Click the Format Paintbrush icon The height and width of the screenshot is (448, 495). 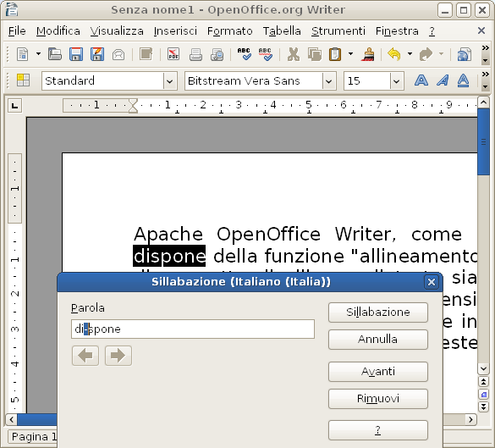(368, 54)
